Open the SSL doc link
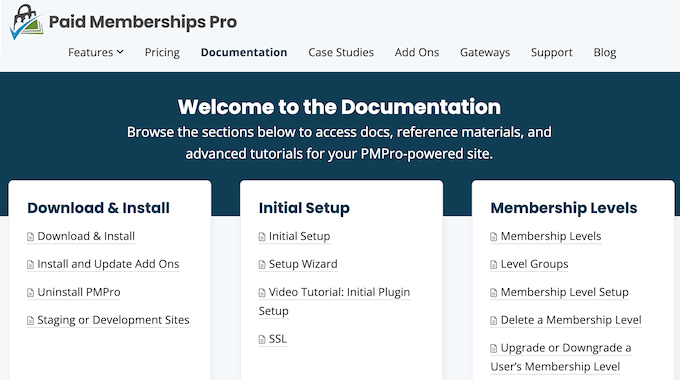 [x=278, y=339]
